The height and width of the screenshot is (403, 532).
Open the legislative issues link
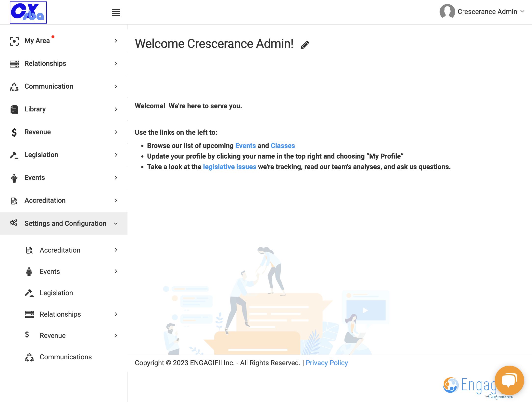coord(230,167)
